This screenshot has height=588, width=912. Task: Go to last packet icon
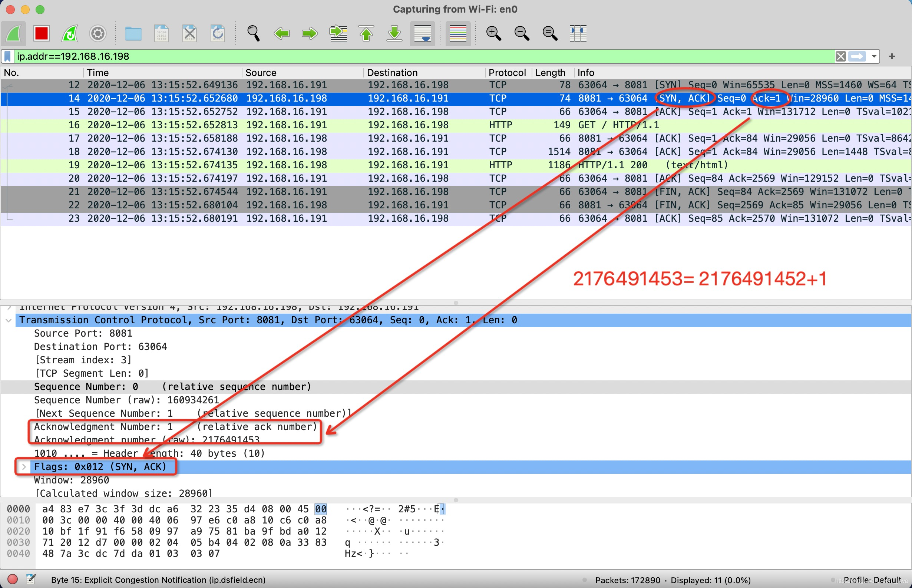[394, 34]
